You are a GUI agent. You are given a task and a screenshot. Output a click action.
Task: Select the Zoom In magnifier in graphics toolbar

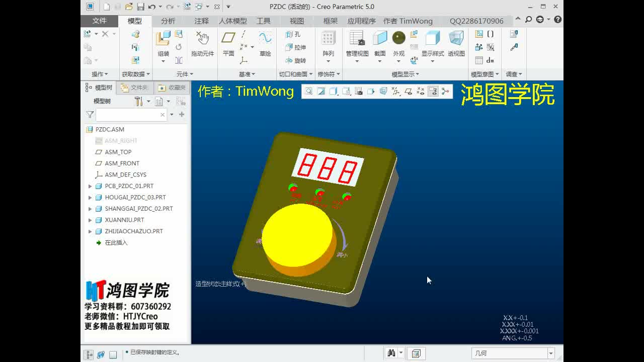click(309, 92)
